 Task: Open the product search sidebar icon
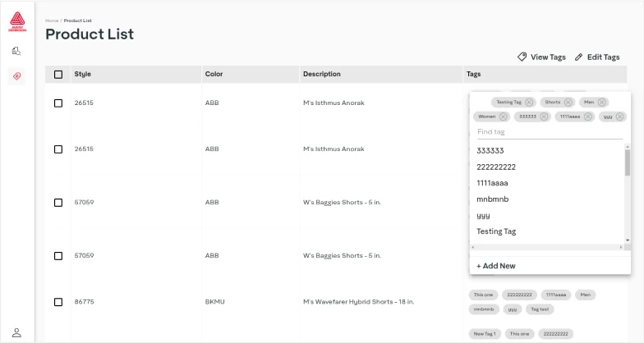point(16,51)
